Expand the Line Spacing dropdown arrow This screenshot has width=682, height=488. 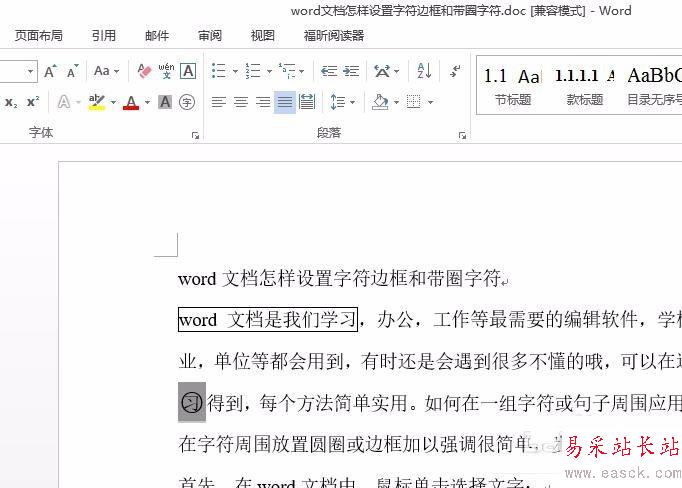click(x=352, y=103)
